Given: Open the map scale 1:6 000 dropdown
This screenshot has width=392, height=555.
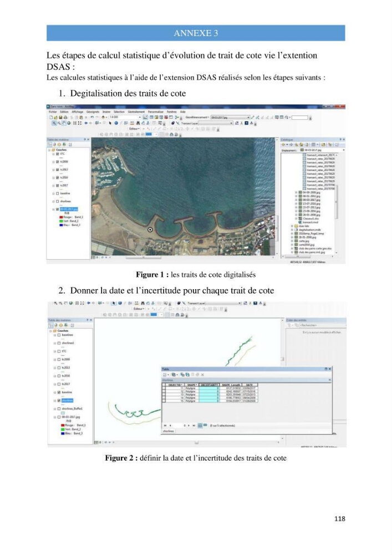Looking at the screenshot, I should (x=140, y=117).
